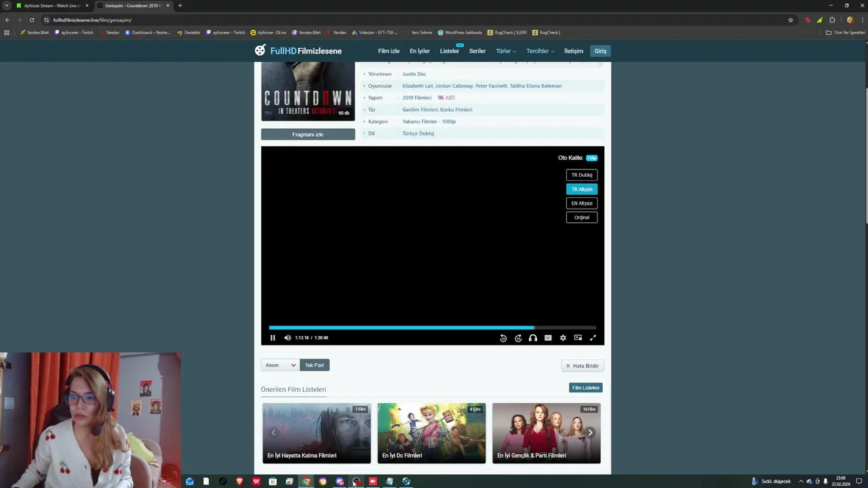Enable picture-in-picture mode in the player

point(578,338)
